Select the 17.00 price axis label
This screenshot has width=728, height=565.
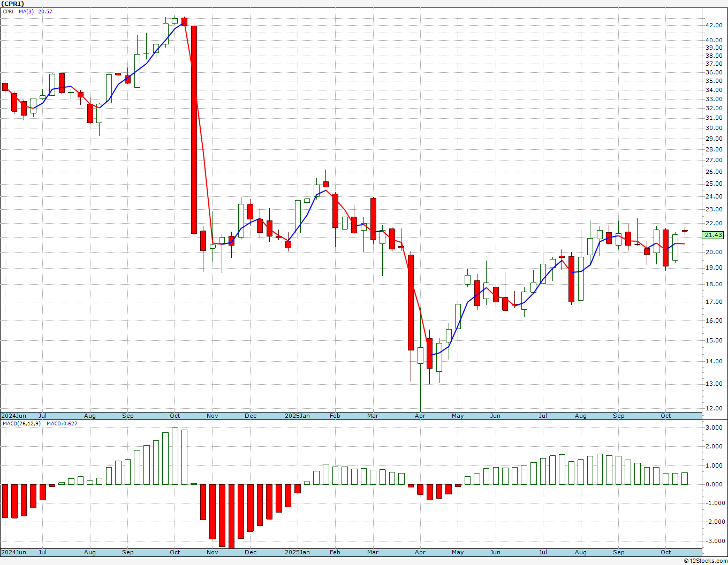[x=714, y=302]
